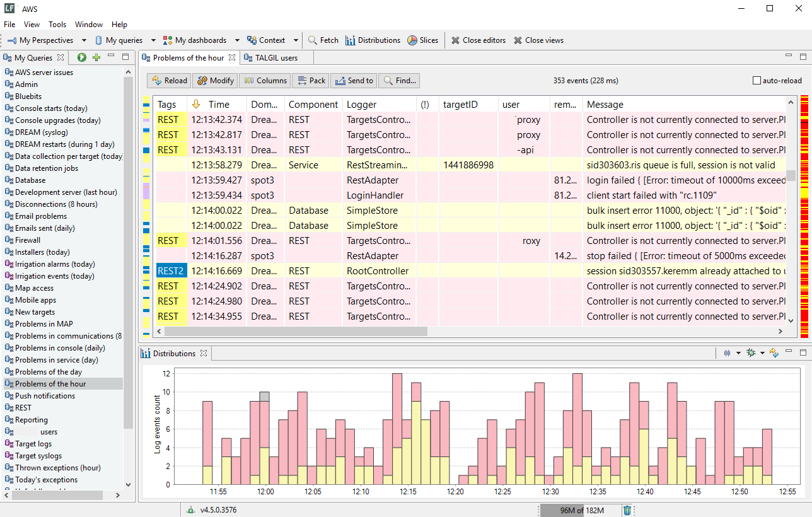Run the selected query with green play icon
The height and width of the screenshot is (517, 812).
pos(82,57)
